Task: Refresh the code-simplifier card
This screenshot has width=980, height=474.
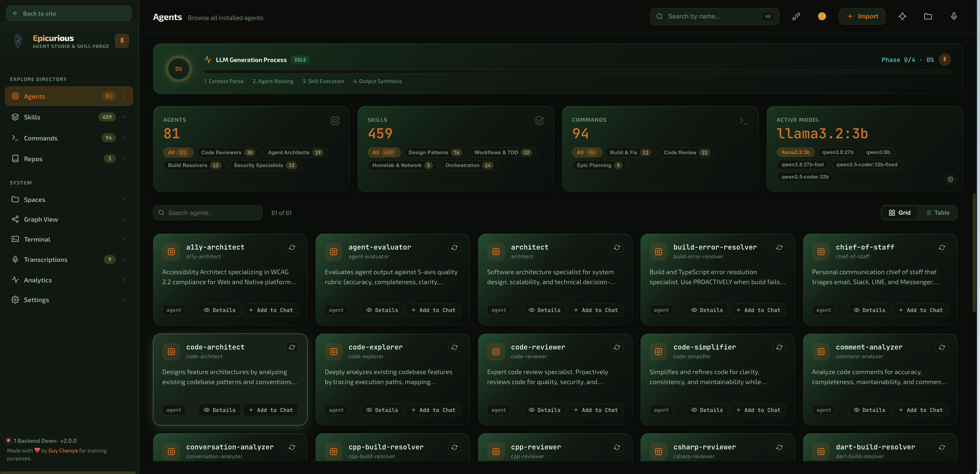Action: tap(779, 347)
